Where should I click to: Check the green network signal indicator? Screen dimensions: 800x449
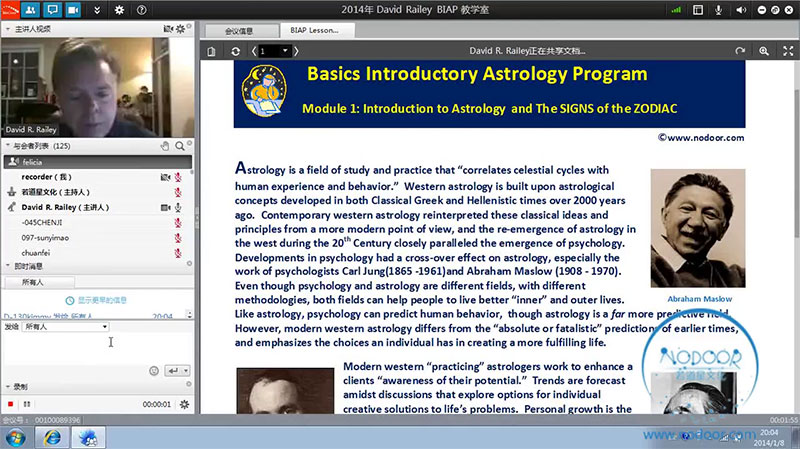676,10
